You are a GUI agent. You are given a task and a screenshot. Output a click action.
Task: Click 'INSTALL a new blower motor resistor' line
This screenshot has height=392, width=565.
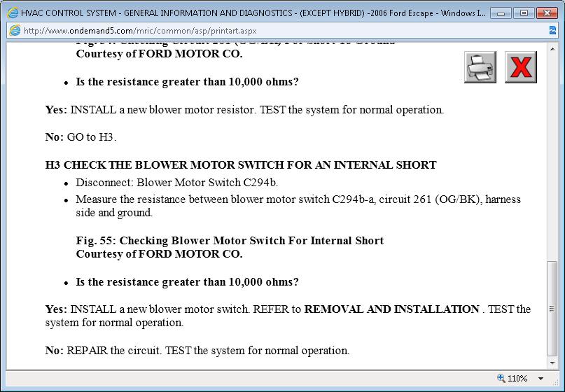pos(244,109)
